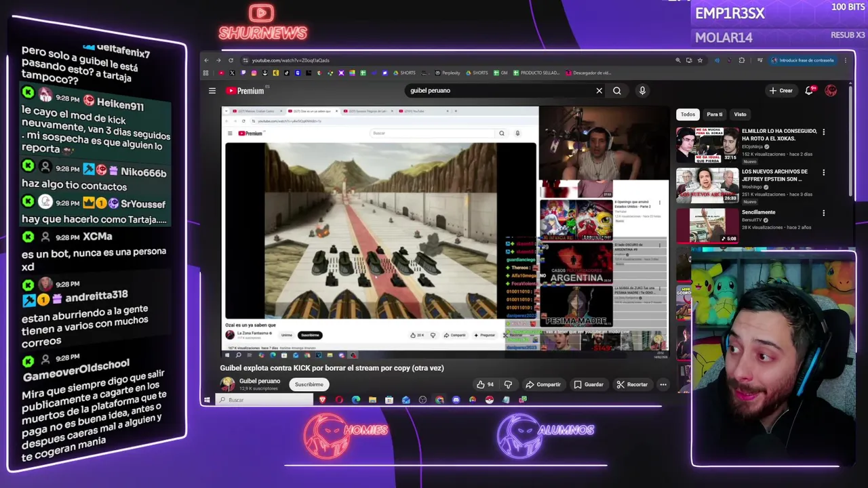Viewport: 868px width, 488px height.
Task: Click the inner video's Suscribirme button
Action: (x=310, y=335)
